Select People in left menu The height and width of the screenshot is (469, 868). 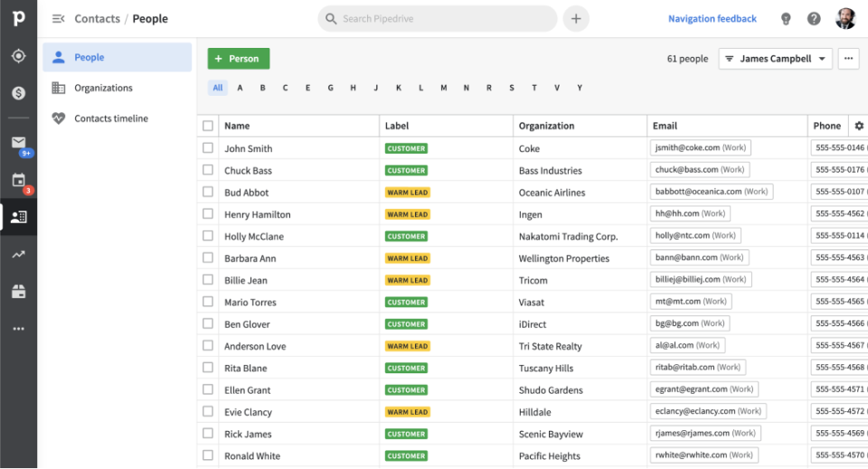[x=118, y=57]
